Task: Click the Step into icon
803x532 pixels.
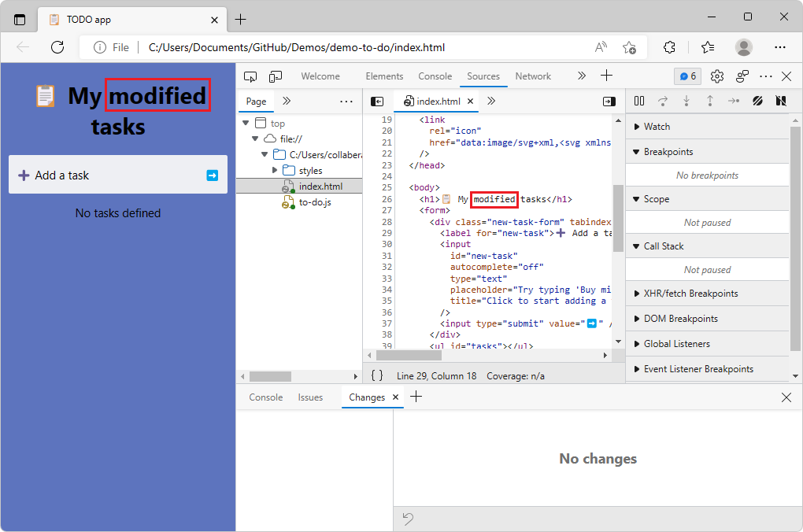Action: point(684,101)
